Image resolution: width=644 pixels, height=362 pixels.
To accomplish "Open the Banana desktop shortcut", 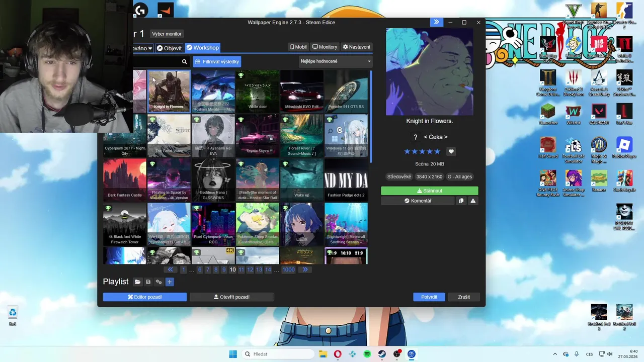I will [598, 182].
